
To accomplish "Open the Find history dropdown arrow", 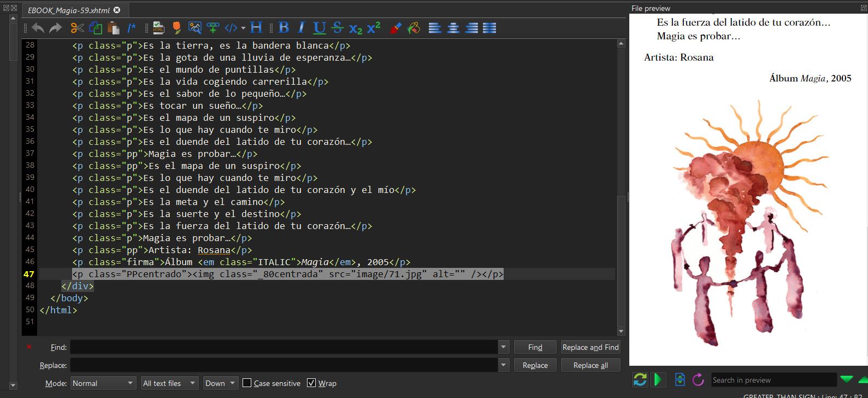I will (504, 347).
